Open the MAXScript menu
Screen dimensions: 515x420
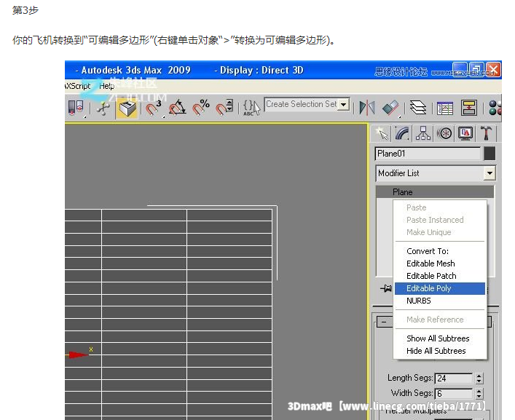tap(77, 86)
